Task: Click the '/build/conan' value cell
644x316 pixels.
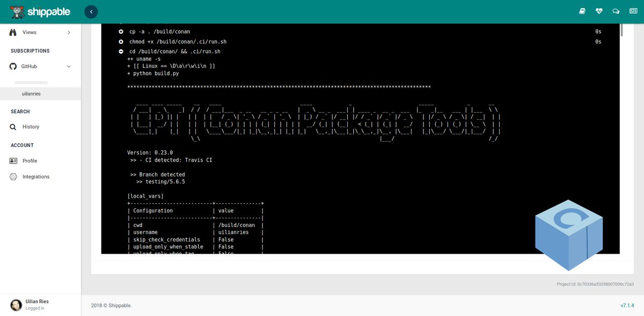Action: click(237, 225)
